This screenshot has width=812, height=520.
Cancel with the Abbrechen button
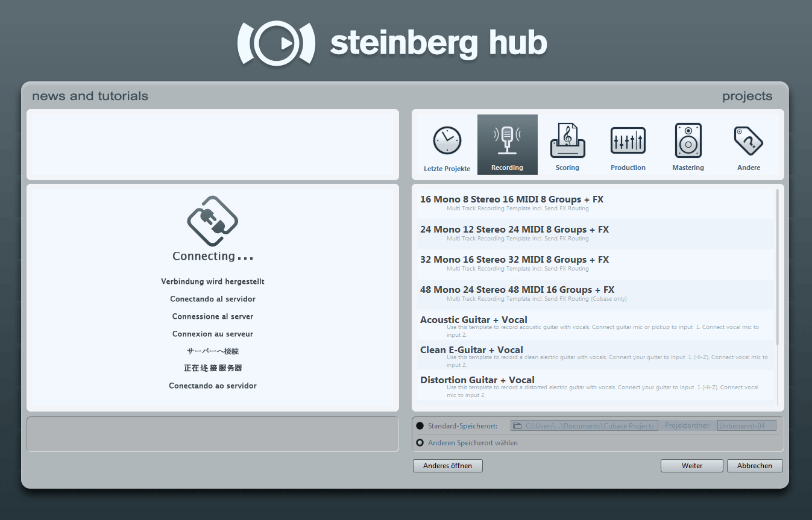coord(755,466)
